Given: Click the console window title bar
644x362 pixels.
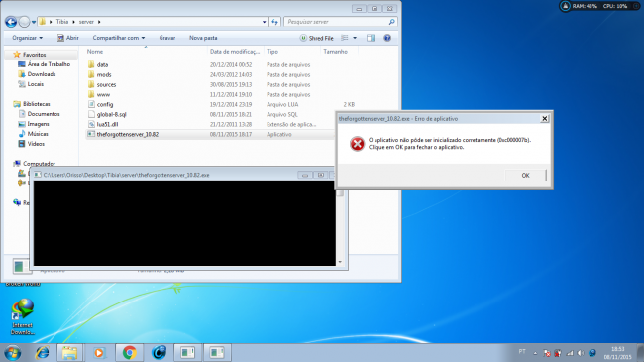Looking at the screenshot, I should click(x=164, y=175).
